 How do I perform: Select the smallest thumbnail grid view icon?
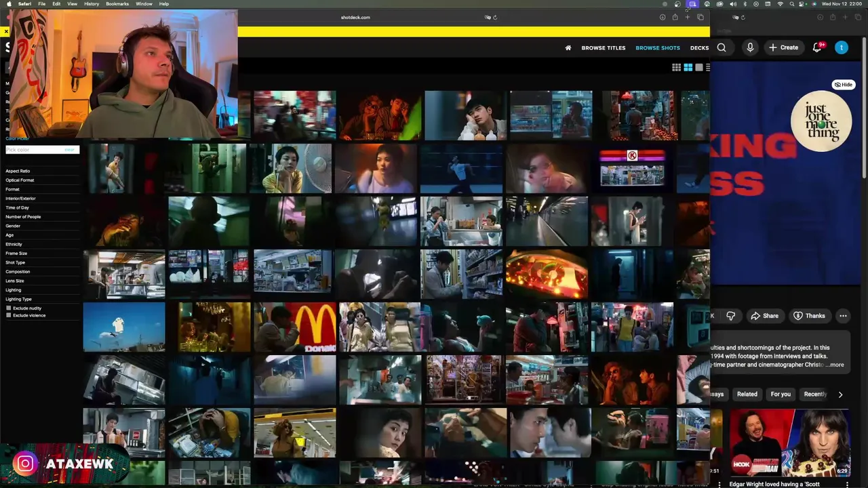pyautogui.click(x=676, y=67)
